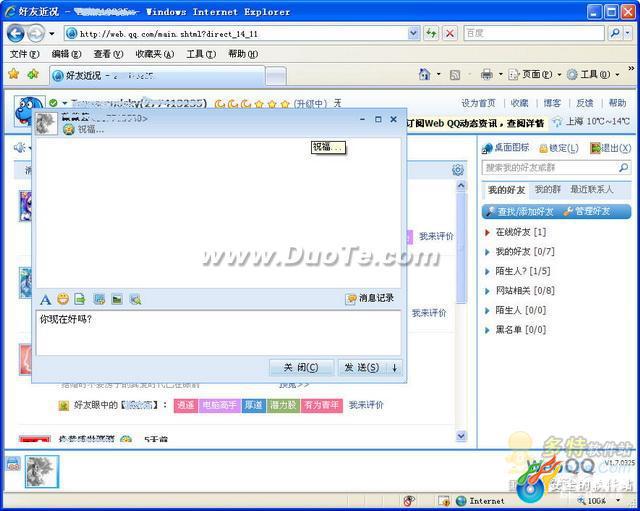Screen dimensions: 640x511
Task: Open the Favorites star icon
Action: [14, 74]
